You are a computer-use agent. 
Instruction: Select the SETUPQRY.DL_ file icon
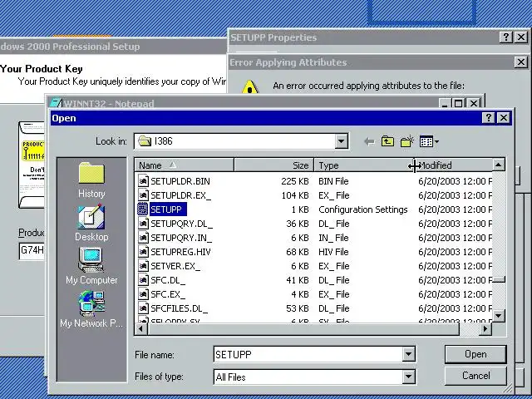143,224
